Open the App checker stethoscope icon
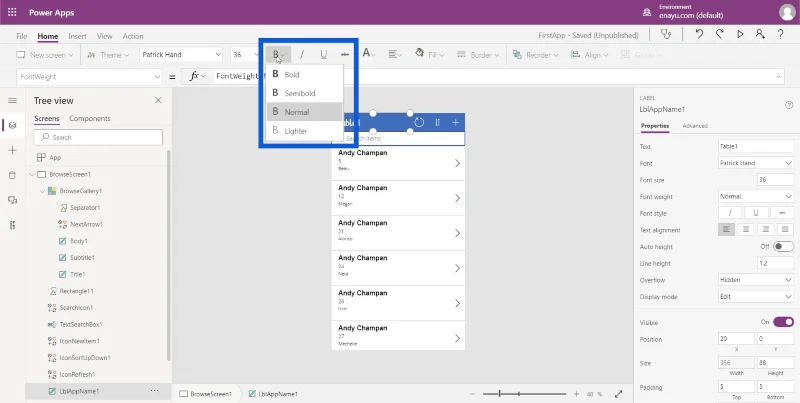 pyautogui.click(x=666, y=35)
